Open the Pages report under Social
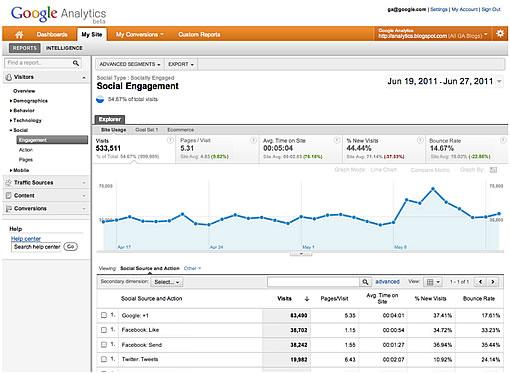This screenshot has width=510, height=374. (x=26, y=160)
